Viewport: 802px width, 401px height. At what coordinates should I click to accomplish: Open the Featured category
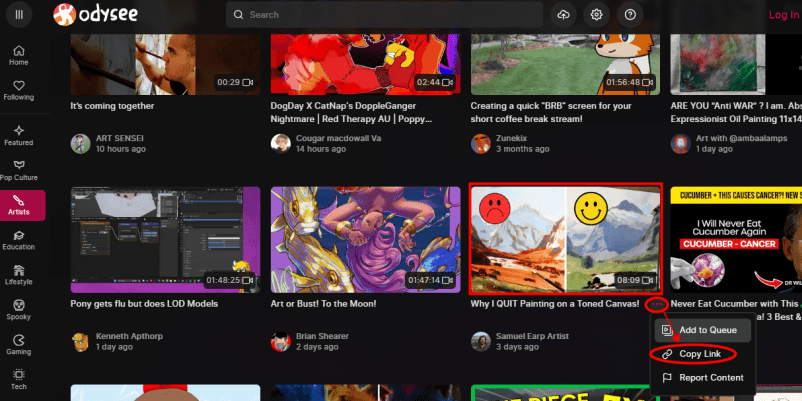click(19, 135)
